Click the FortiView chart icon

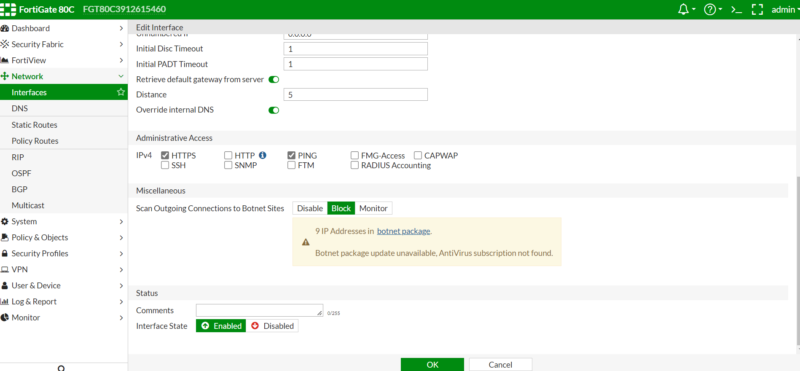pos(5,60)
